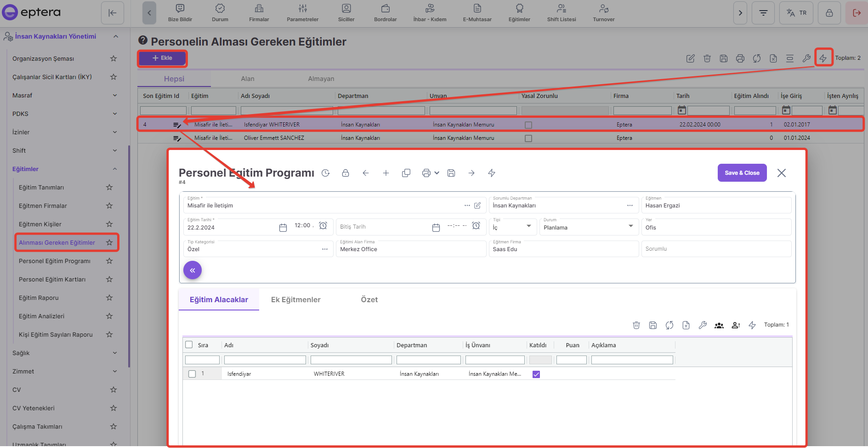
Task: Check Yasal Zorunlu box for Oliver Emmett SANCHEZ
Action: pyautogui.click(x=528, y=138)
